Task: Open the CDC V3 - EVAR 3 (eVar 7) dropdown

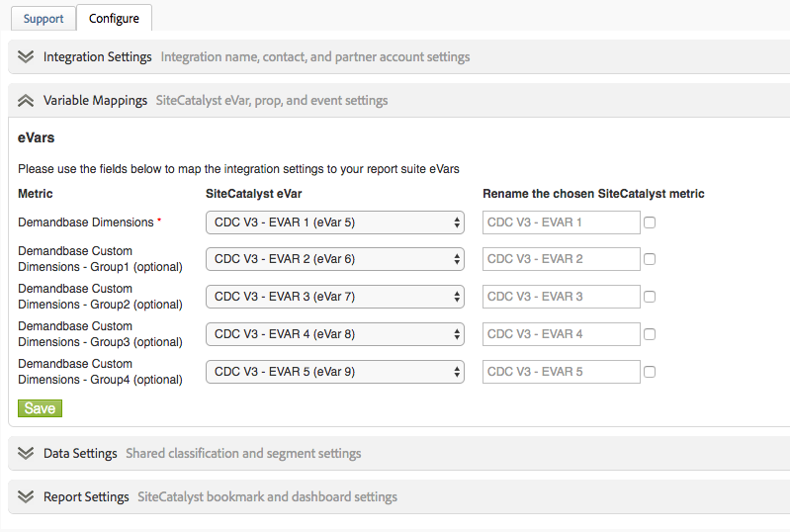Action: click(x=334, y=297)
